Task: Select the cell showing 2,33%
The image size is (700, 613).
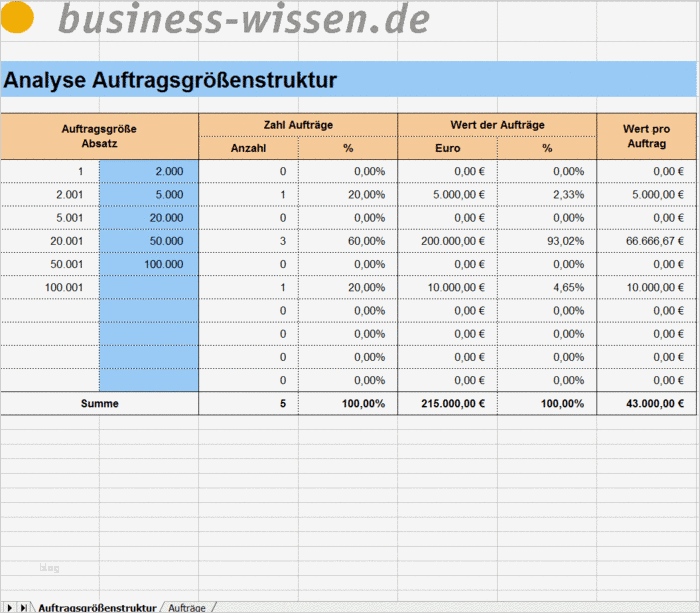Action: (x=547, y=195)
